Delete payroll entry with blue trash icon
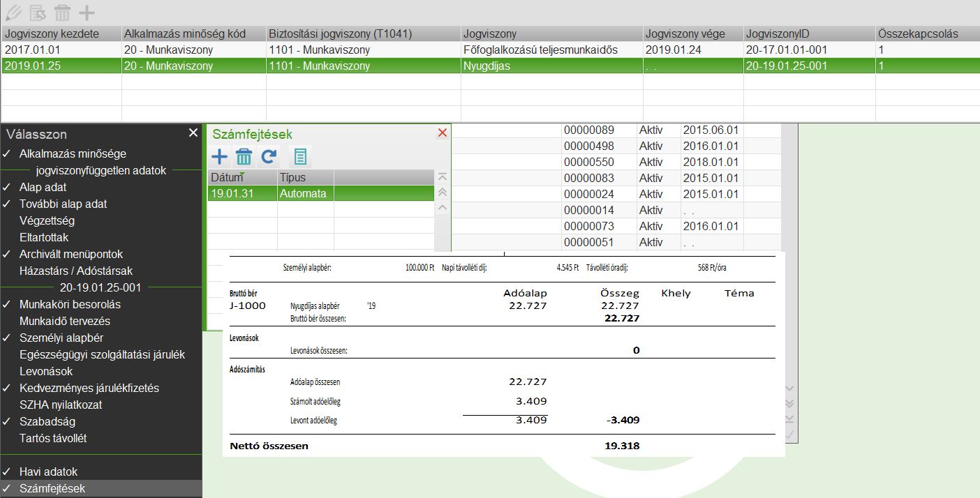 [244, 156]
